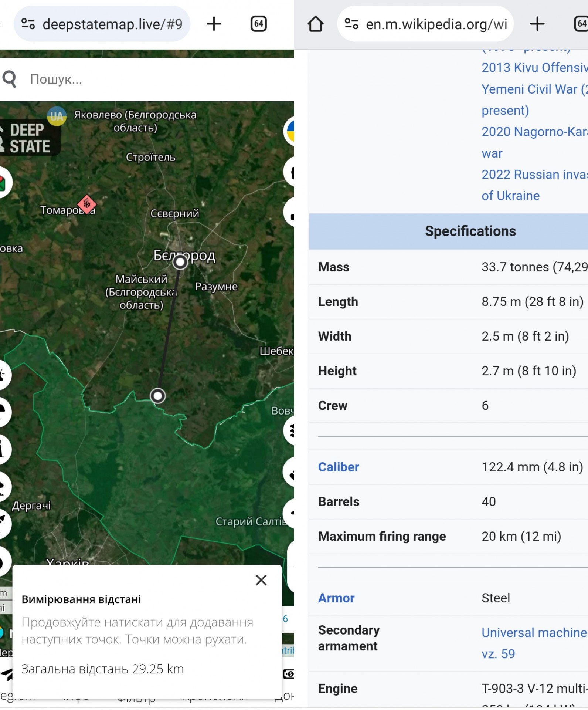Click the Разумне label on the map

click(217, 287)
